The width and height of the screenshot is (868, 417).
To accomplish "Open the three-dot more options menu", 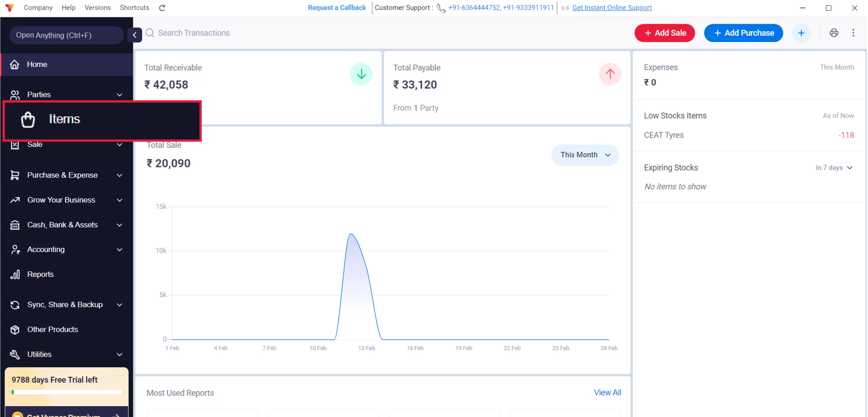I will pyautogui.click(x=853, y=33).
